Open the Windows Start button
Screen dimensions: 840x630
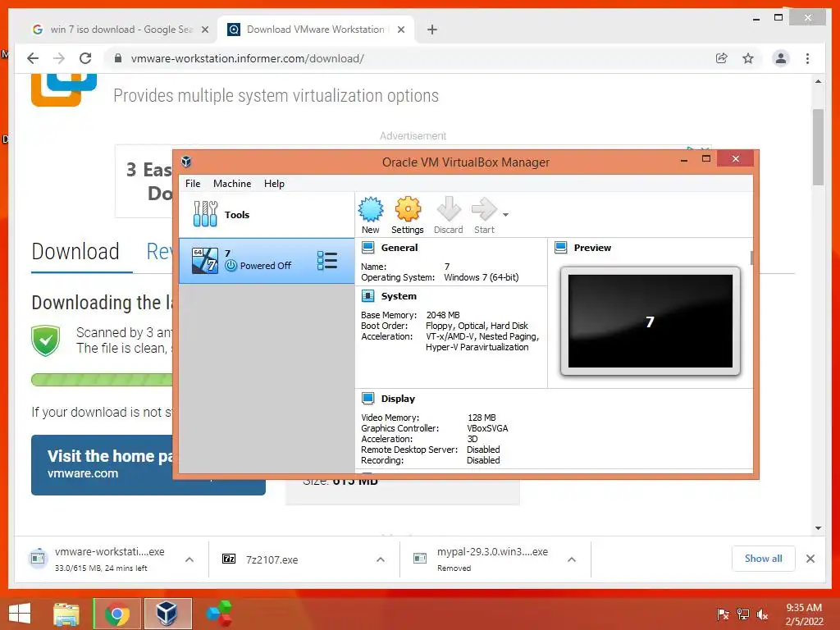coord(20,614)
